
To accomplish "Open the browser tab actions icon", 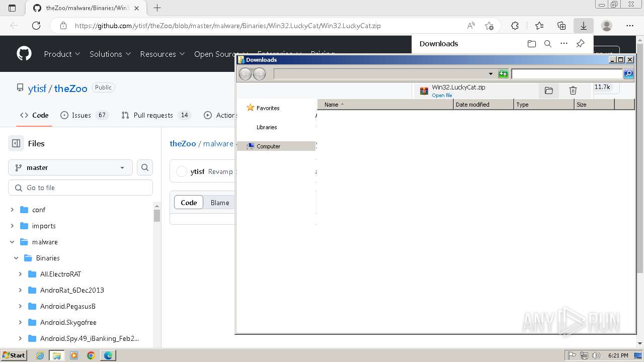I will (12, 8).
